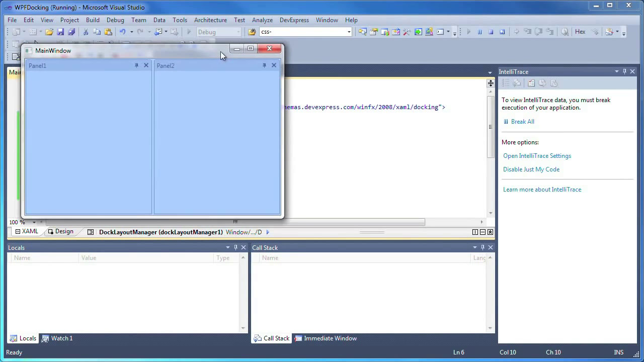Open the css- find combo box dropdown
644x362 pixels.
(x=349, y=32)
